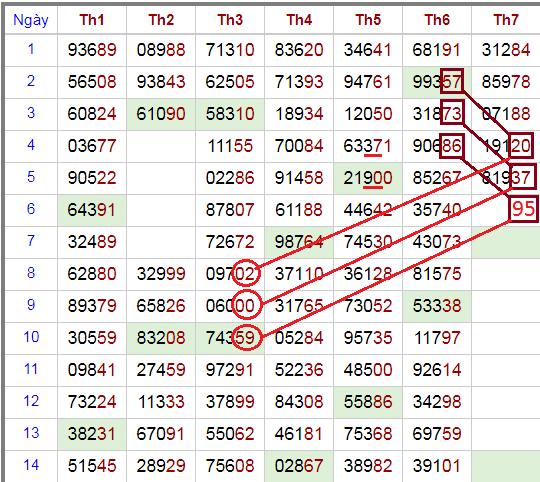This screenshot has width=540, height=482.
Task: Select the boxed value 99357
Action: click(x=437, y=82)
